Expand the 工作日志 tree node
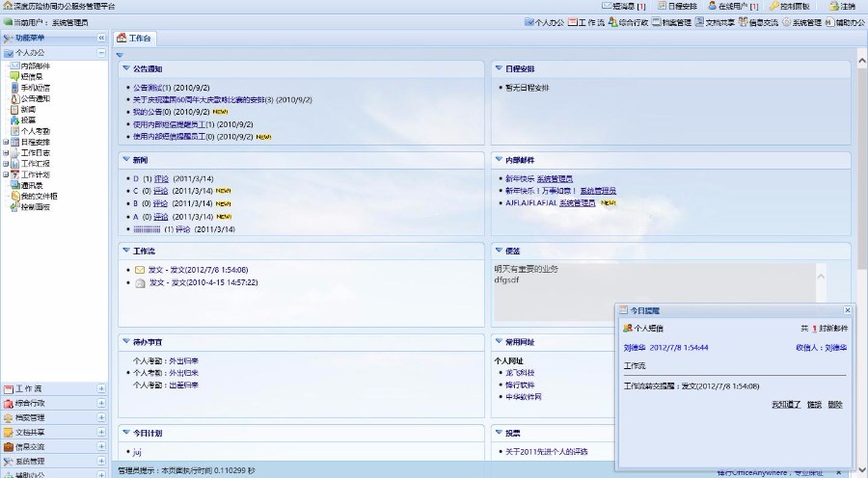The height and width of the screenshot is (478, 868). pyautogui.click(x=6, y=152)
